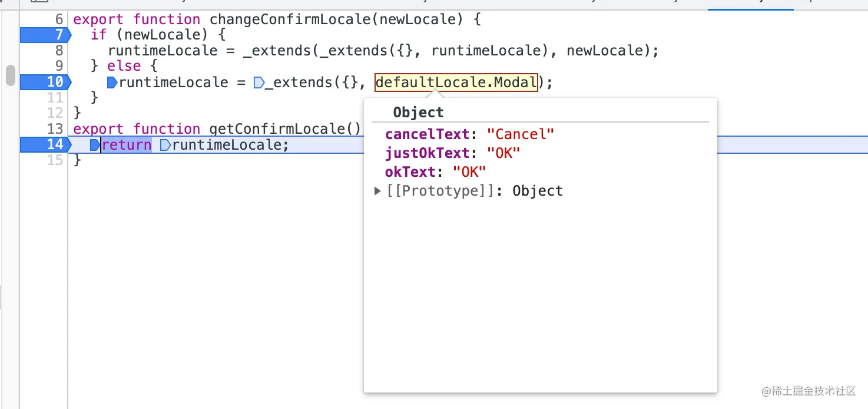Set a breakpoint on line number 13
This screenshot has height=409, width=868.
pyautogui.click(x=55, y=129)
